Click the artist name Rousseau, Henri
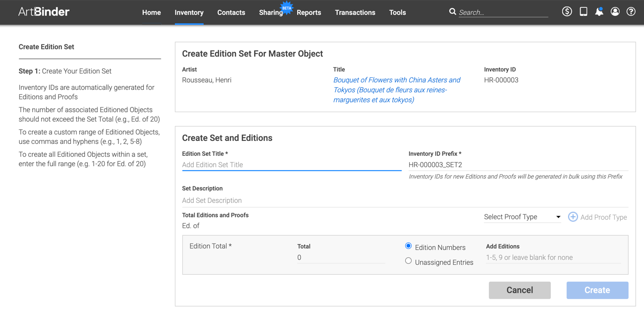The width and height of the screenshot is (644, 311). [207, 80]
